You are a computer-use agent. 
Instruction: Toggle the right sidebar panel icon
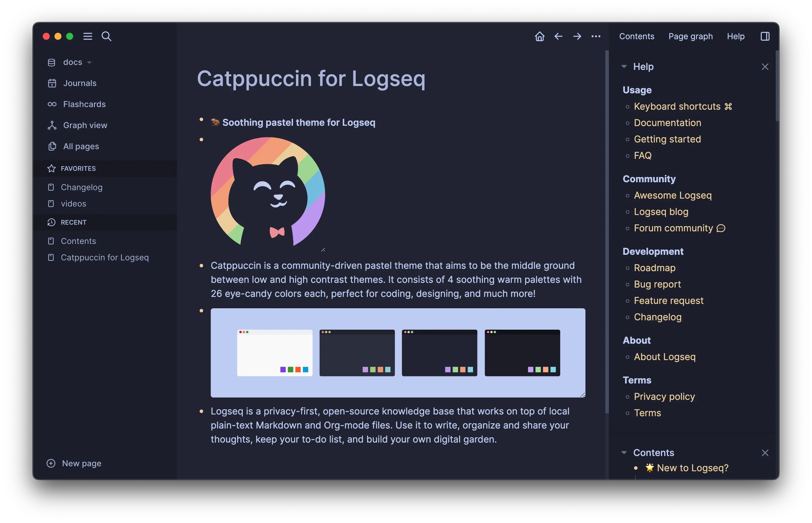click(765, 36)
